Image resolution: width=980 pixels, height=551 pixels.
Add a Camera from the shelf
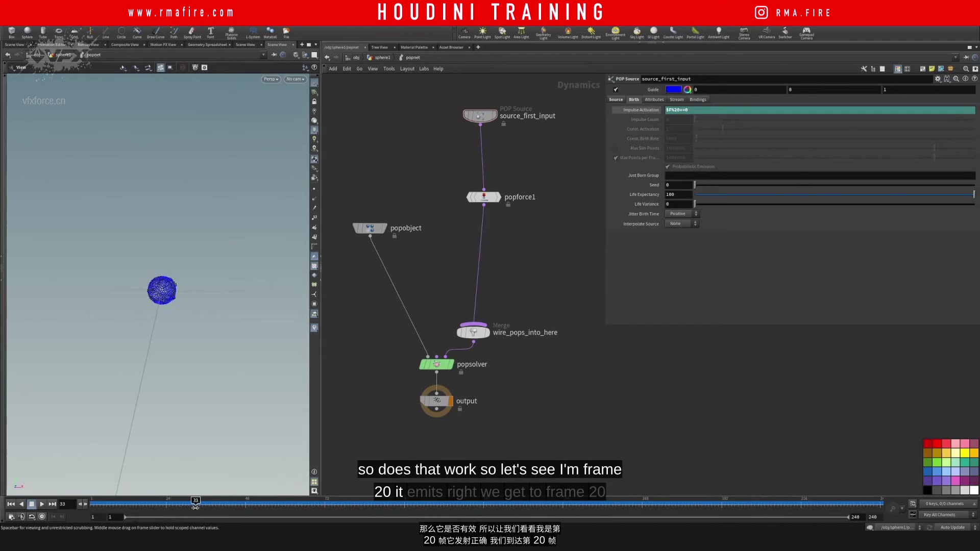(x=464, y=33)
